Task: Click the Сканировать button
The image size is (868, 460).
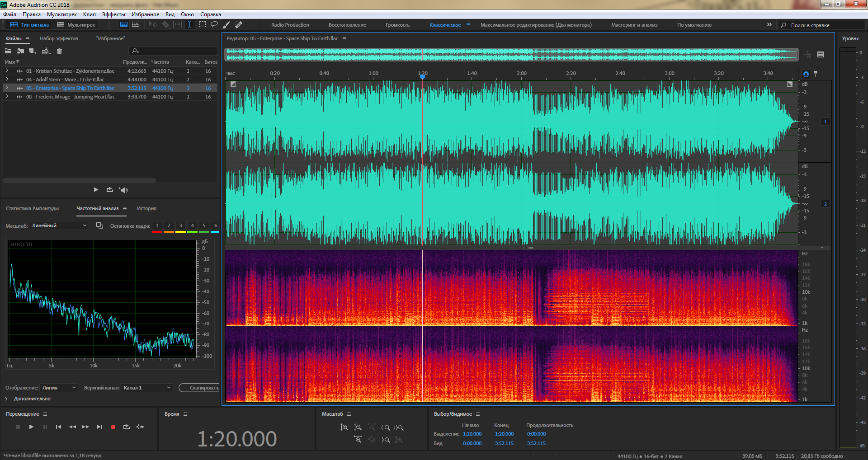Action: click(200, 388)
